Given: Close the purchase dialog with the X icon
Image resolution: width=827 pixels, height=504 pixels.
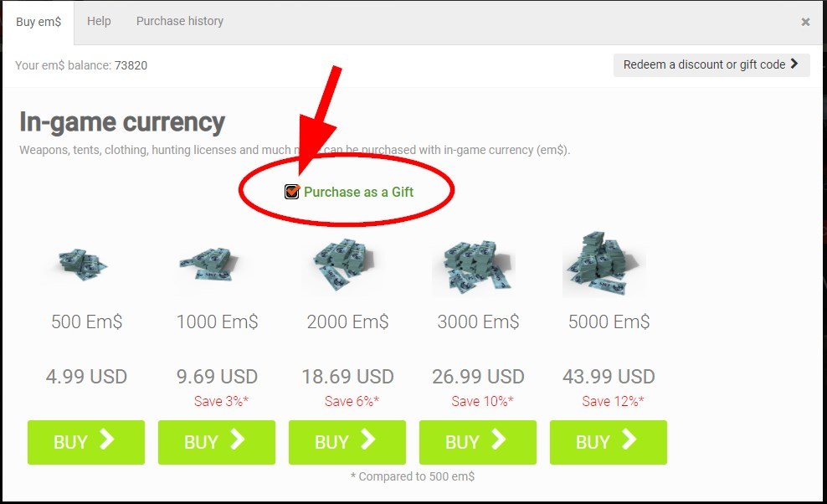Looking at the screenshot, I should point(805,22).
